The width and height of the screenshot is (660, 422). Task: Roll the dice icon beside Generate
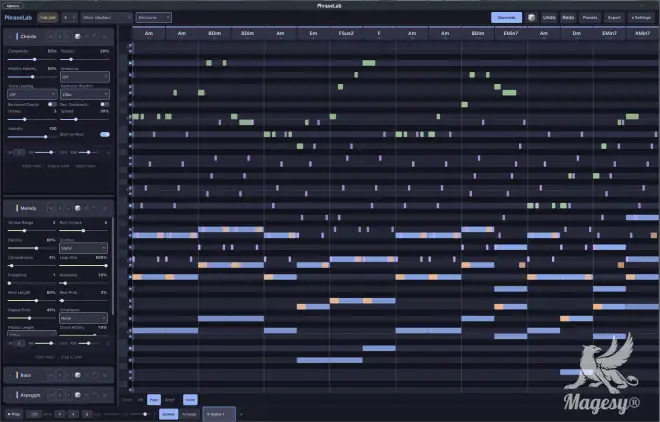(x=532, y=17)
